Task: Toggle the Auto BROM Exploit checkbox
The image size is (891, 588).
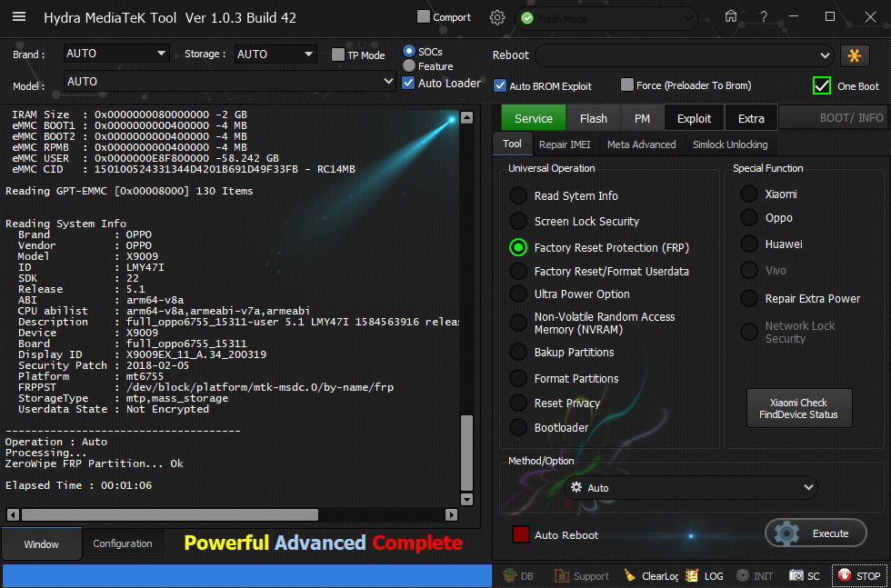Action: pyautogui.click(x=500, y=85)
